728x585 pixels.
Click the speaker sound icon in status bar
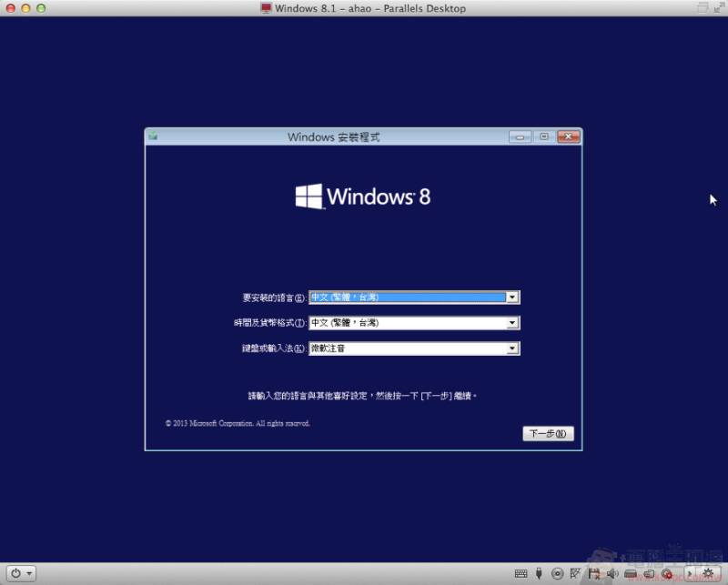(x=612, y=574)
